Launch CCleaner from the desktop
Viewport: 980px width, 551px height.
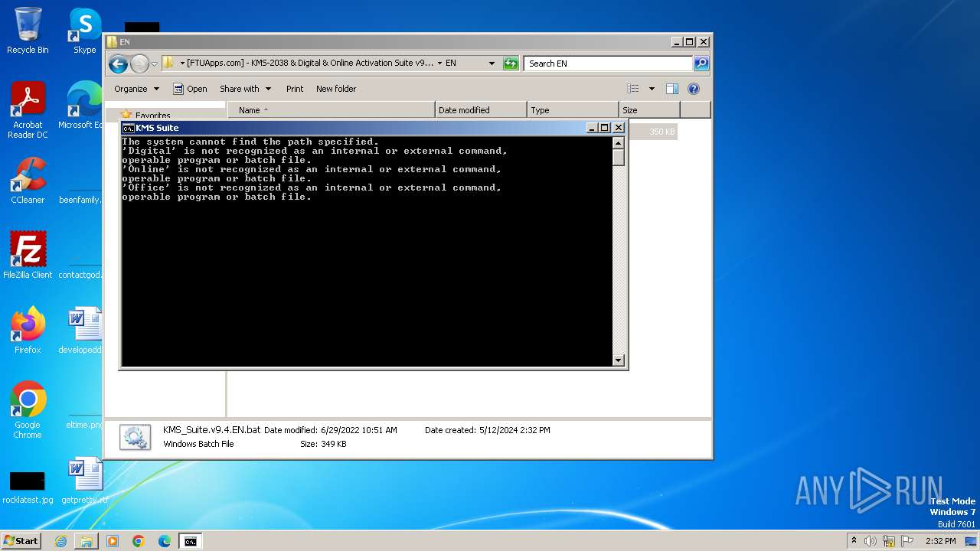pos(28,181)
